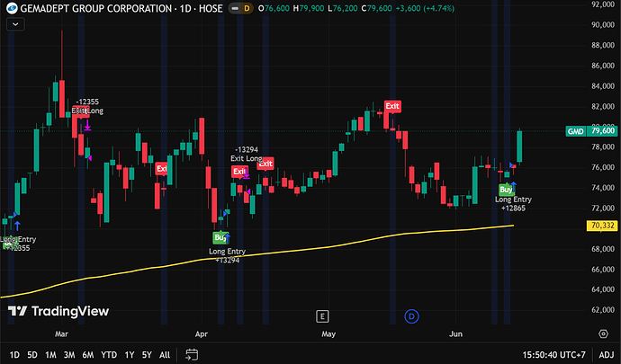Select the 5D time range
The image size is (621, 364).
[x=32, y=355]
